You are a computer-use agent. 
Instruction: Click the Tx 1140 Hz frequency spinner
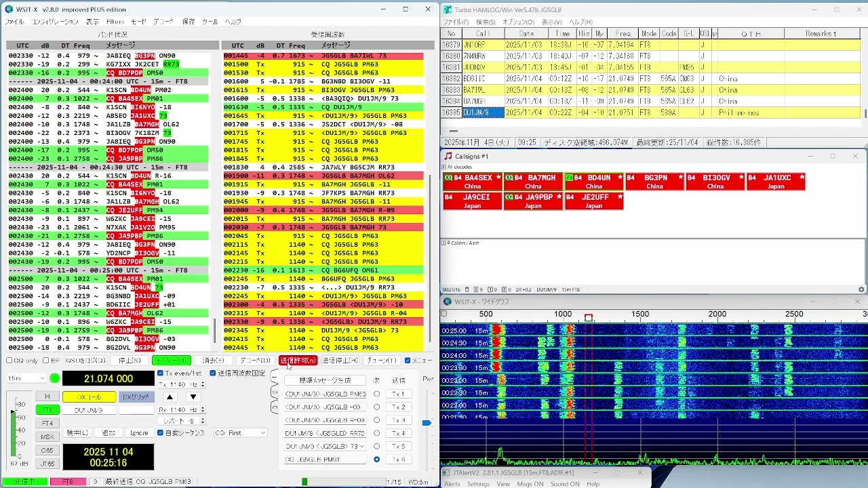[181, 384]
